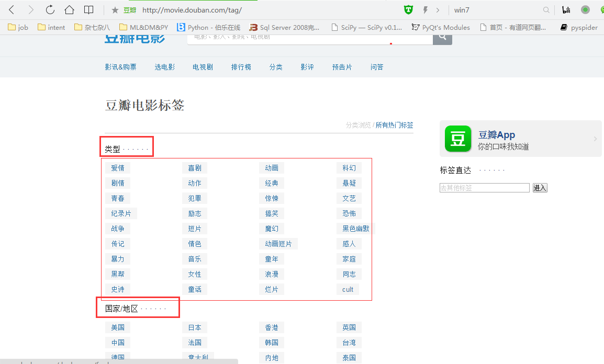The height and width of the screenshot is (364, 604).
Task: Open the 犯罪 tag
Action: (x=195, y=198)
